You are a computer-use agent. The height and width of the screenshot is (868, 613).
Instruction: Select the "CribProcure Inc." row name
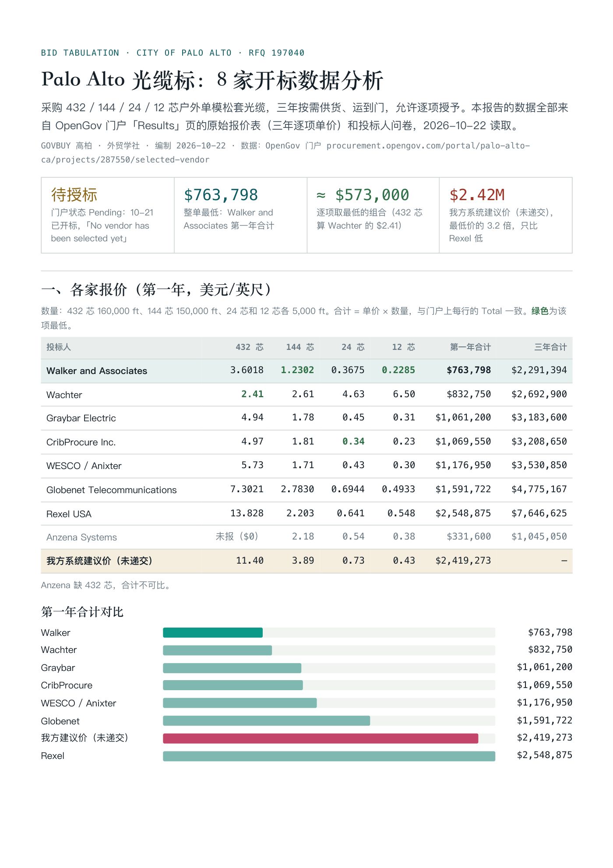[81, 442]
